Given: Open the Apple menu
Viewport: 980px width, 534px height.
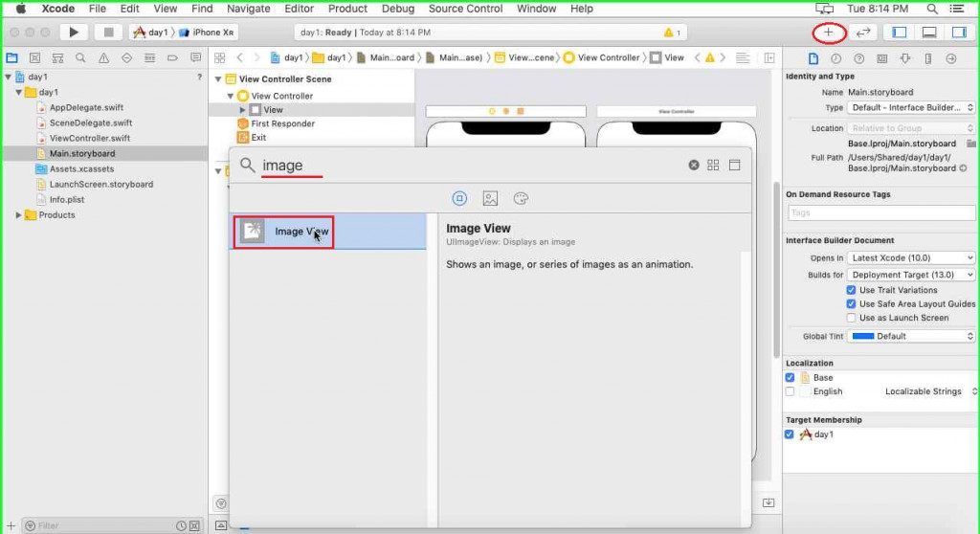Looking at the screenshot, I should coord(21,9).
